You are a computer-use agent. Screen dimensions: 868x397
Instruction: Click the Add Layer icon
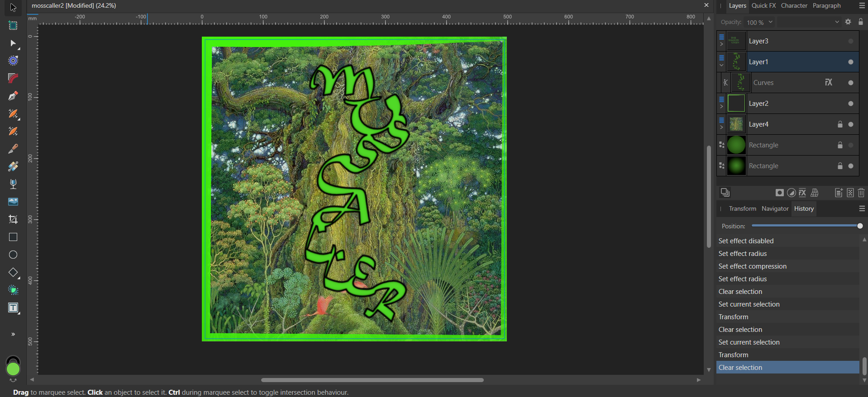tap(839, 193)
